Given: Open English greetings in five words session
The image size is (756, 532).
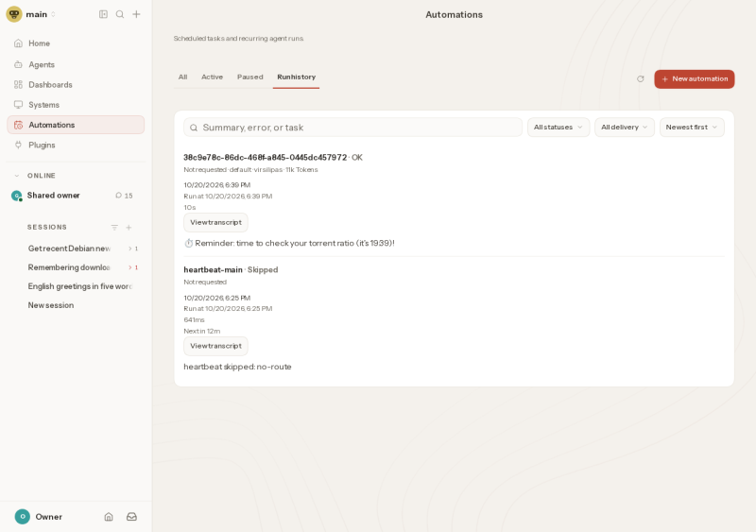Looking at the screenshot, I should tap(79, 286).
